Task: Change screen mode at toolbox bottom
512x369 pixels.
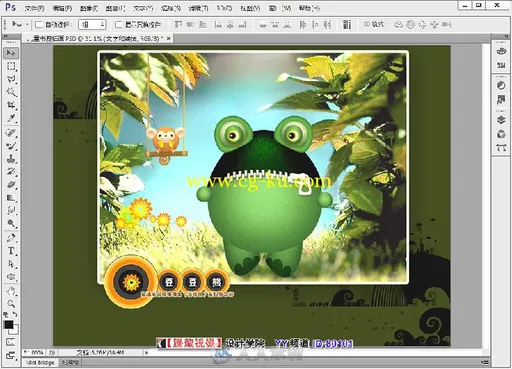Action: (x=11, y=355)
